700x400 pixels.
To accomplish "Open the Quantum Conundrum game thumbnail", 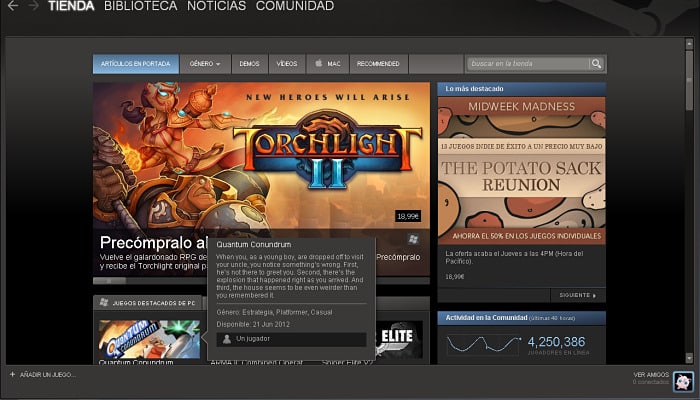I will pyautogui.click(x=149, y=339).
